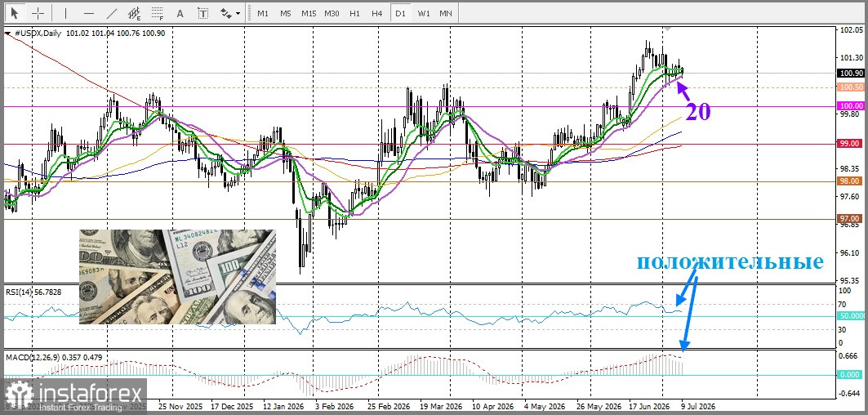Open the arrows objects dropdown arrow
868x415 pixels.
238,13
